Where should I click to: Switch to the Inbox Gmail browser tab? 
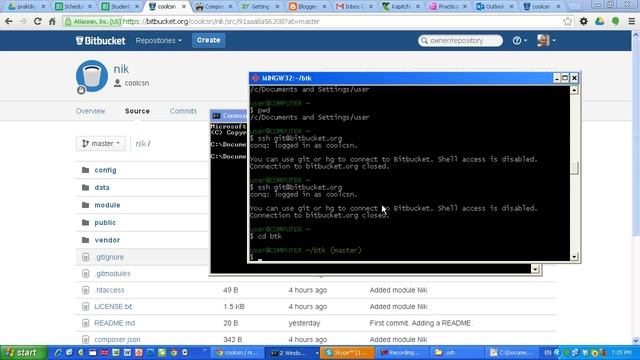tap(354, 7)
